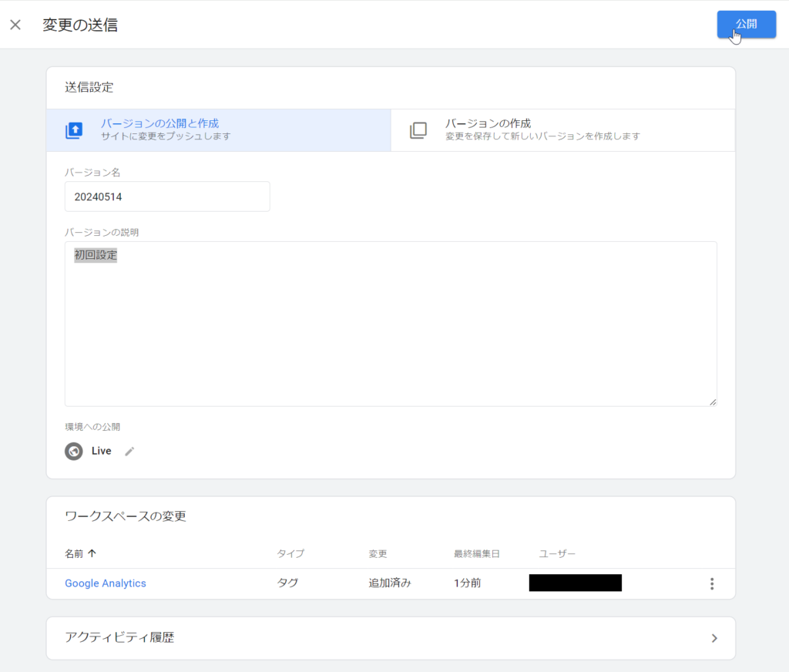Click the stacked squares version creation icon
The height and width of the screenshot is (672, 789).
418,130
